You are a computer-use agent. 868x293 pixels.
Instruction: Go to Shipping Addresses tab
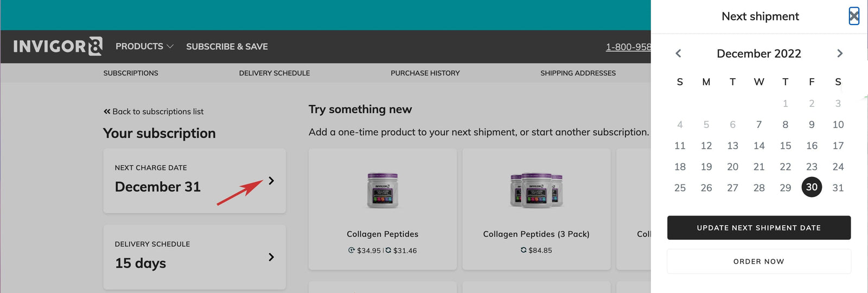(578, 73)
